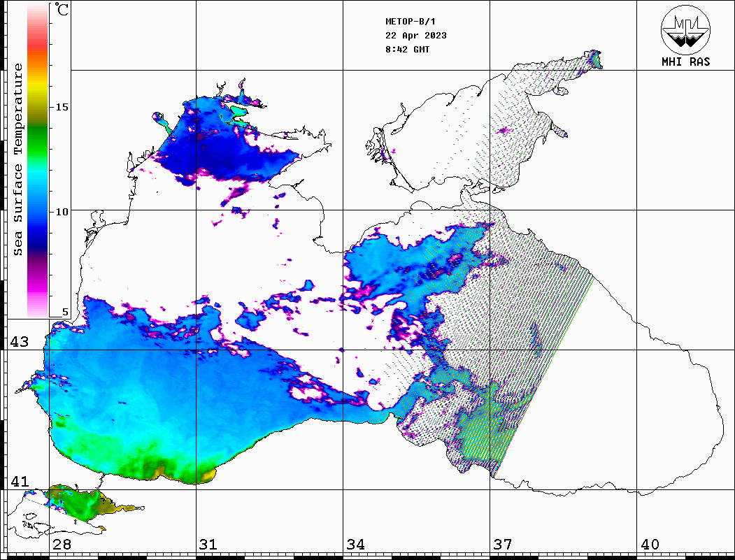Pick the magenta band near the color bar bottom

(38, 287)
